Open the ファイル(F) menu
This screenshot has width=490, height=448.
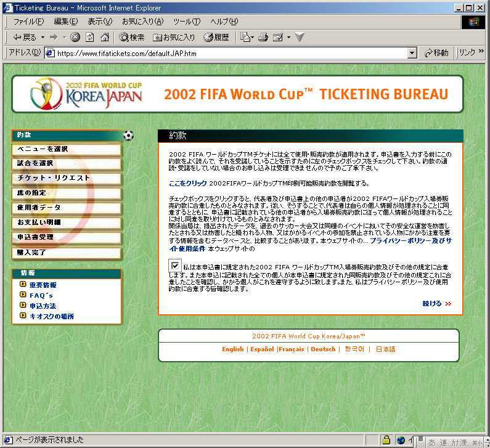point(28,22)
